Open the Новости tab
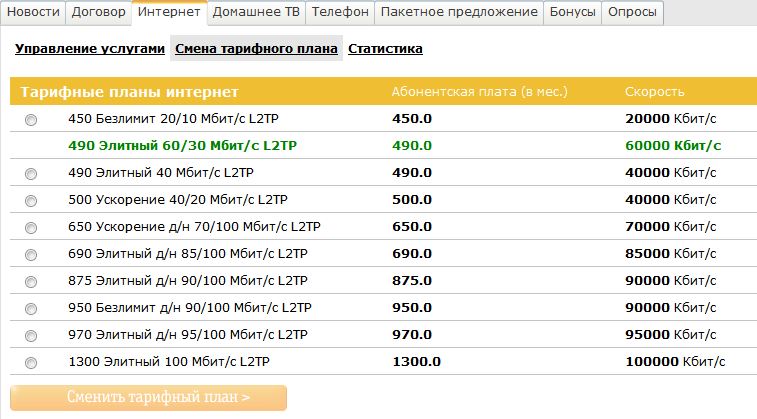757x419 pixels. coord(33,12)
